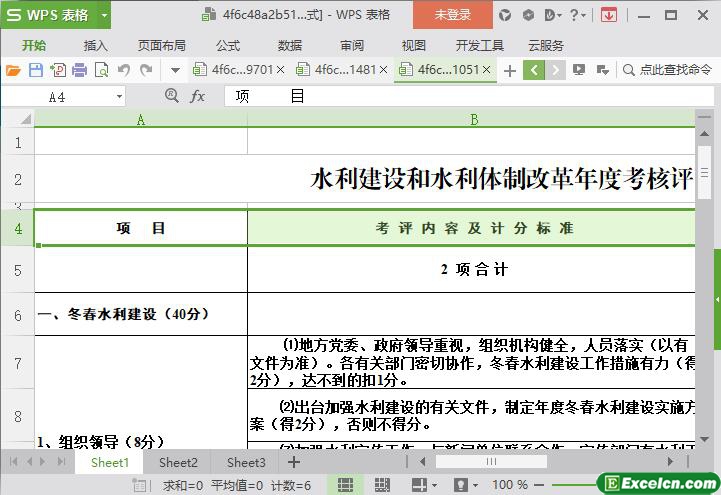Click the Print Preview icon
Screen dimensions: 721x495
tap(101, 70)
